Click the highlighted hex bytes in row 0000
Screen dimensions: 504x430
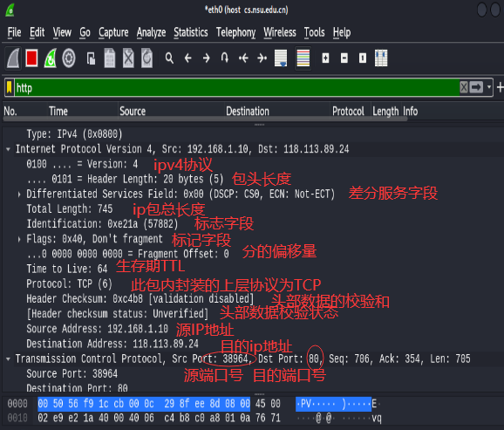coord(144,404)
